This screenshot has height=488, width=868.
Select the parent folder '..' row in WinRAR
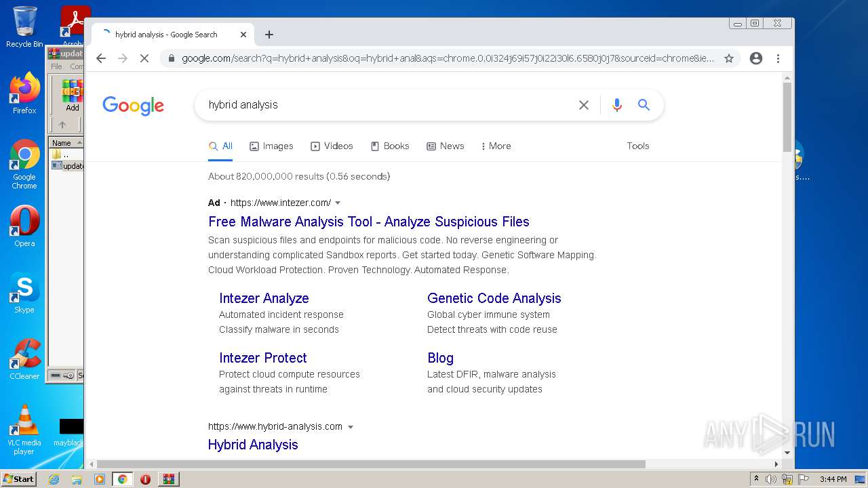pyautogui.click(x=66, y=155)
